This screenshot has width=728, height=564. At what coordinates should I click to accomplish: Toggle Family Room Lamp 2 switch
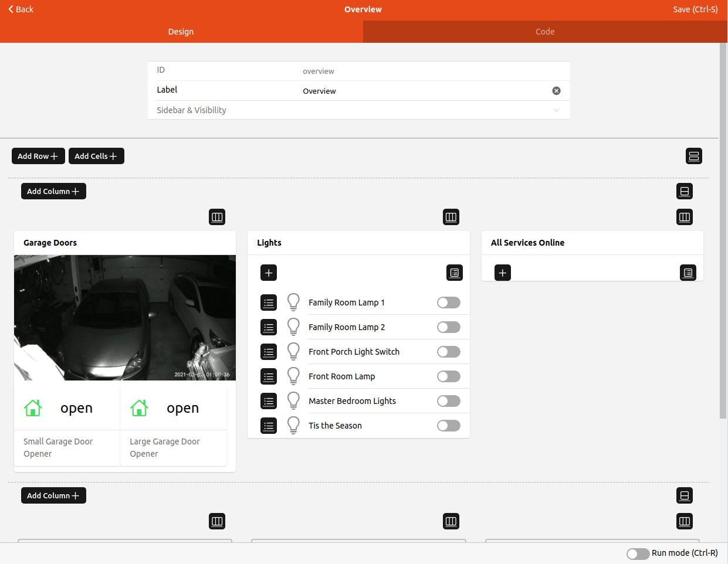tap(448, 327)
